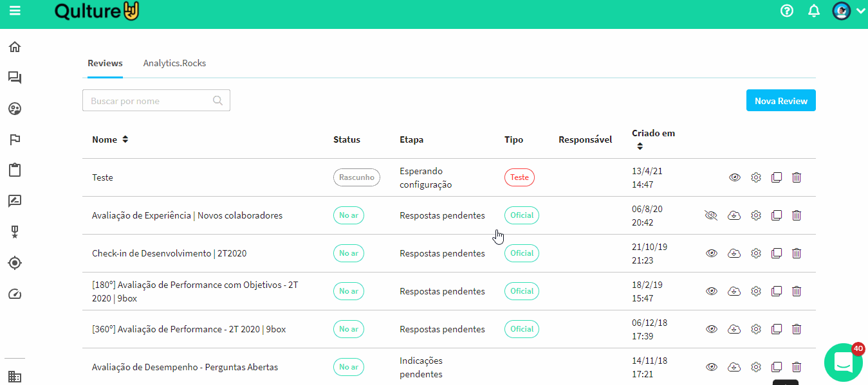Open the help question mark icon
This screenshot has height=385, width=868.
click(786, 11)
